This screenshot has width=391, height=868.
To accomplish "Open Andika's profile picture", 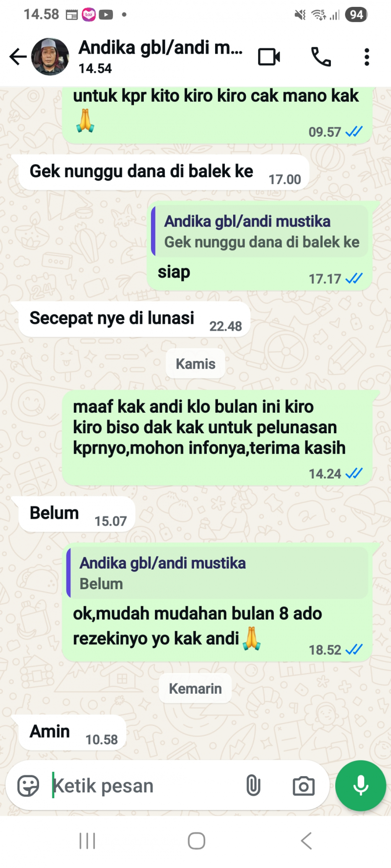I will pos(50,57).
